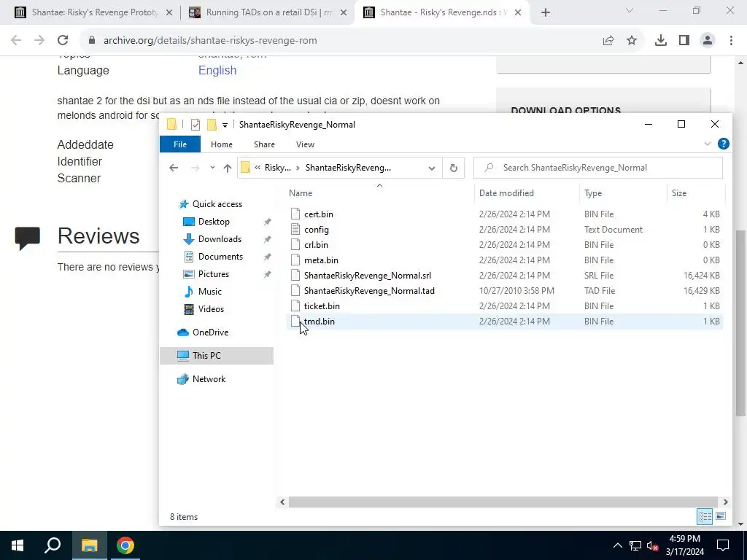
Task: Open Chrome downloads icon
Action: pos(661,41)
